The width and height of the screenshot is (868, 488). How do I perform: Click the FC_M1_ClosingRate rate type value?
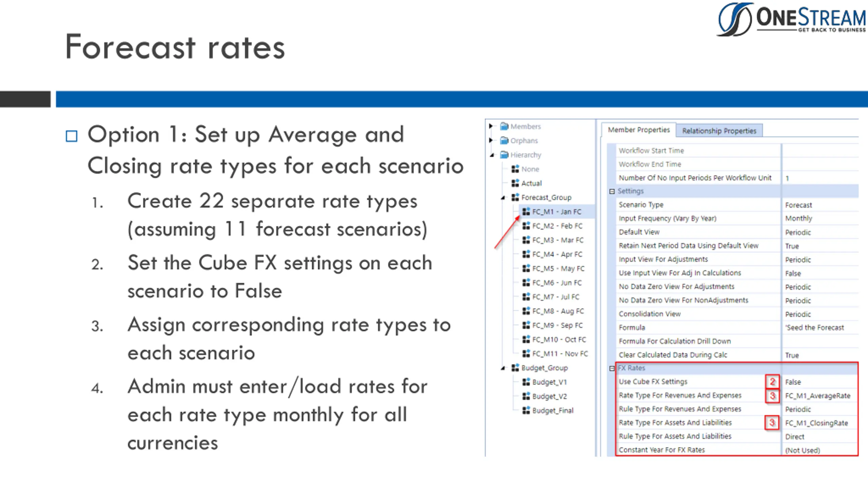(816, 423)
